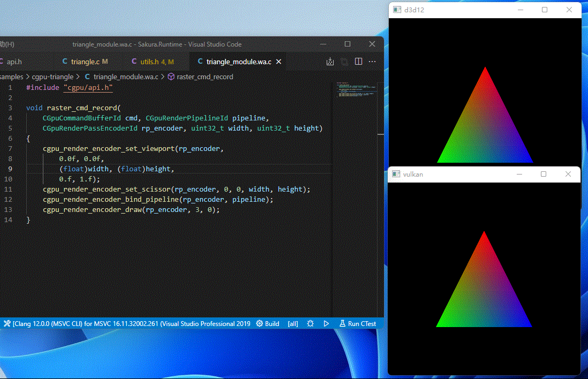Click the download-style icon in editor toolbar
Viewport: 588px width, 379px height.
[330, 62]
